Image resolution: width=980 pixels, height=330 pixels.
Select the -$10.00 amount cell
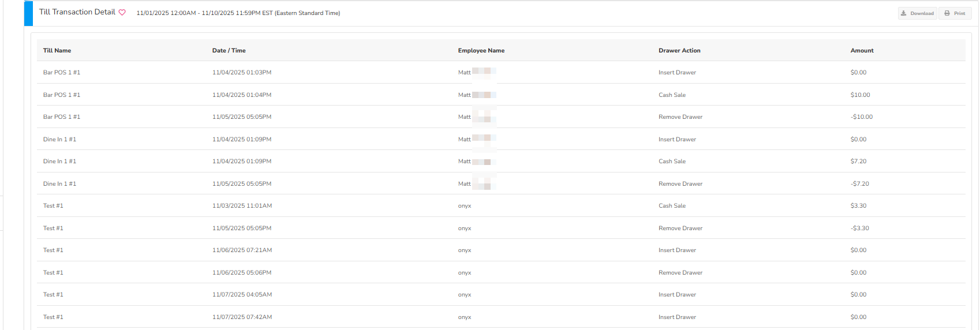(x=861, y=117)
